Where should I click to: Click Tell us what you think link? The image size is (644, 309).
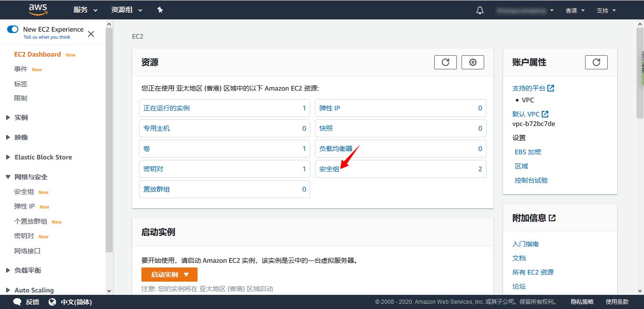(47, 37)
